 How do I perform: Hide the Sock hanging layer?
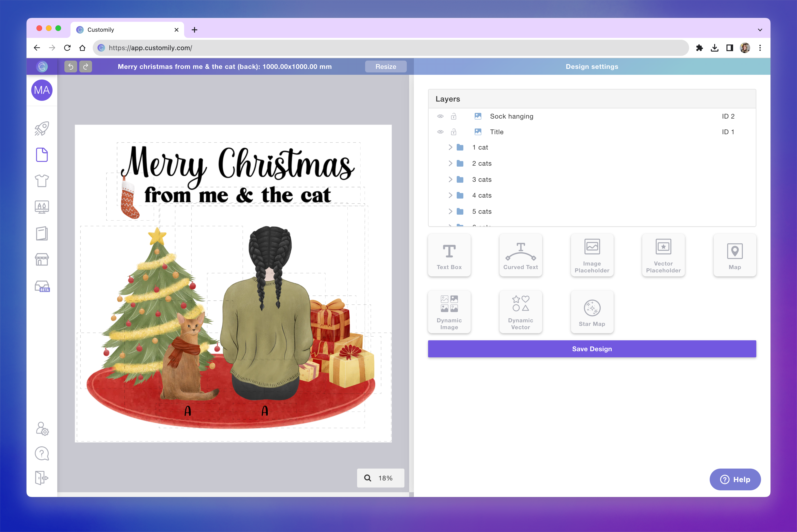click(440, 116)
